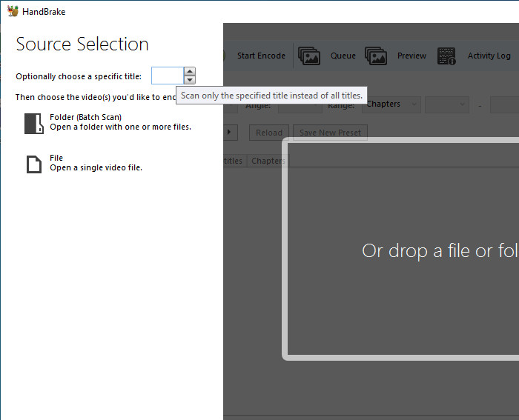The width and height of the screenshot is (519, 420).
Task: Switch to the Subtitles tab
Action: point(233,161)
